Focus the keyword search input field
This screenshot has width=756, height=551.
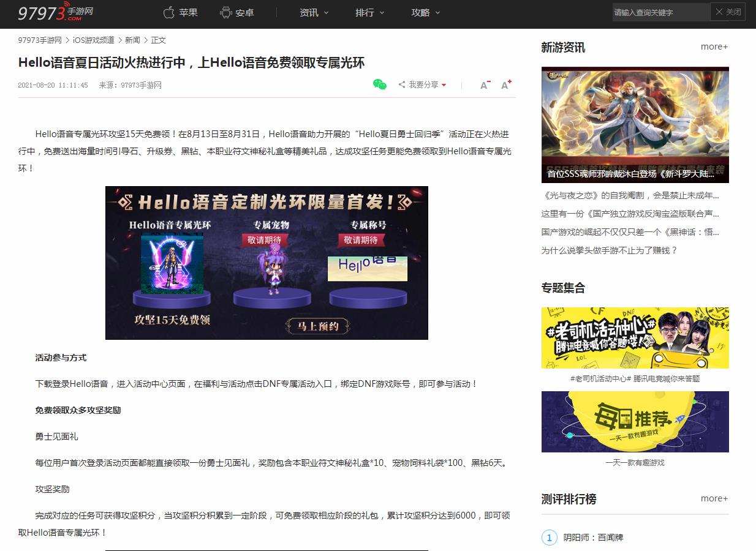click(661, 12)
